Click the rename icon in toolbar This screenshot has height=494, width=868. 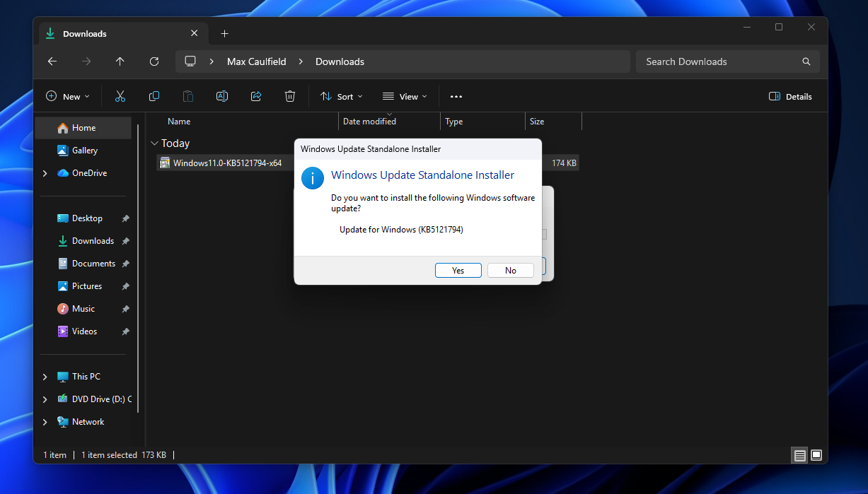222,96
